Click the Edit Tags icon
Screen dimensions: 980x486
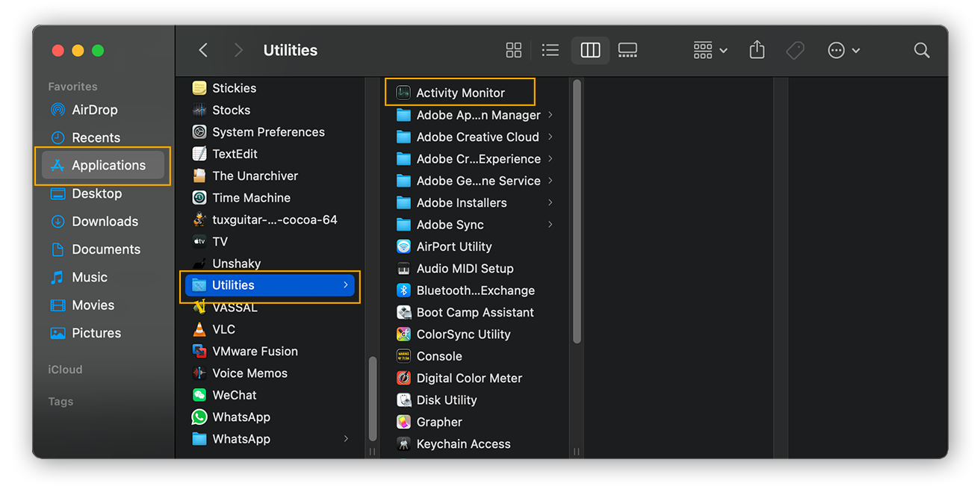tap(796, 50)
